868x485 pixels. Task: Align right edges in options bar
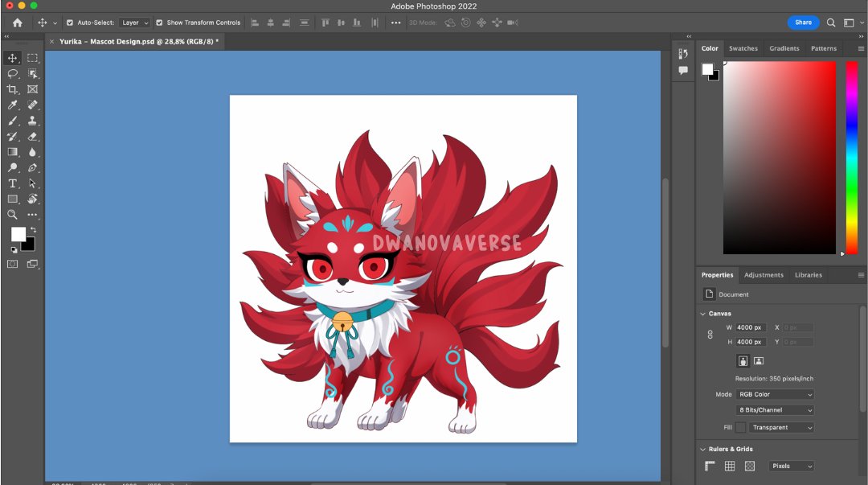coord(286,23)
